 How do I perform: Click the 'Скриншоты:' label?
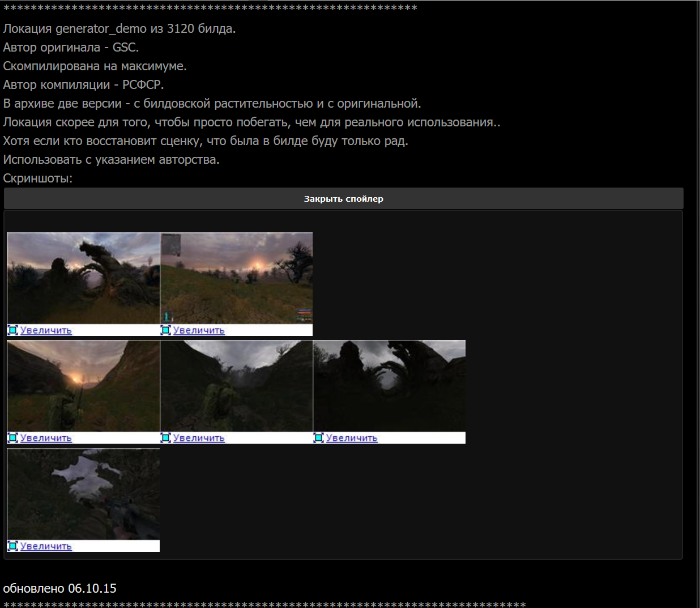(x=38, y=178)
